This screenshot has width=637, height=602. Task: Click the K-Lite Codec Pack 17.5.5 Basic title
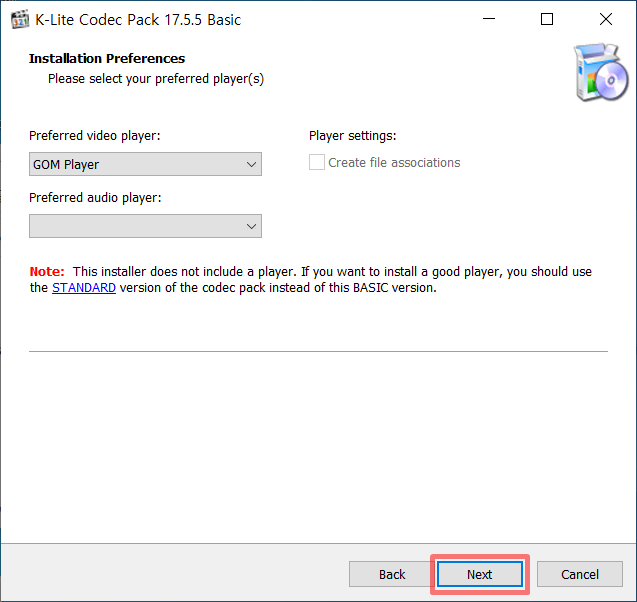tap(138, 19)
